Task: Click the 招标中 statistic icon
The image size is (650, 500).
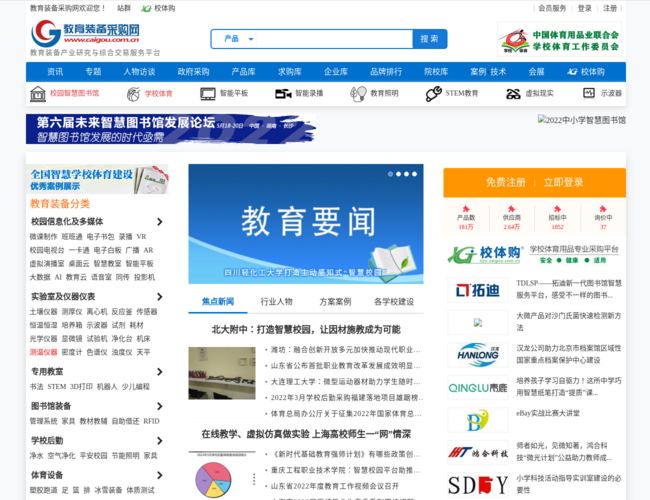Action: pos(557,209)
